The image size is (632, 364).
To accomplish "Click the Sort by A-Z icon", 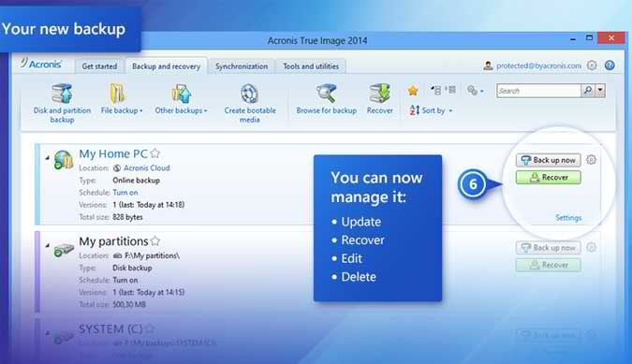I will (x=415, y=109).
